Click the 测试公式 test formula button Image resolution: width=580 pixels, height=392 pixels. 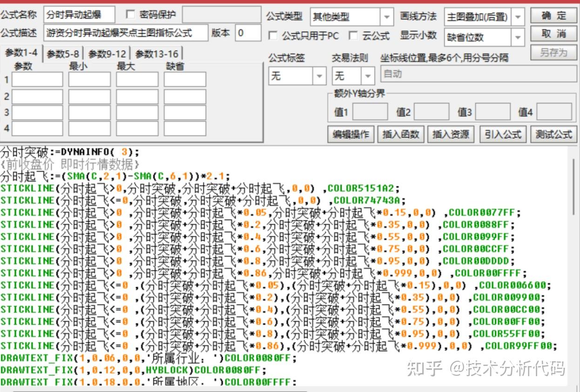(553, 135)
